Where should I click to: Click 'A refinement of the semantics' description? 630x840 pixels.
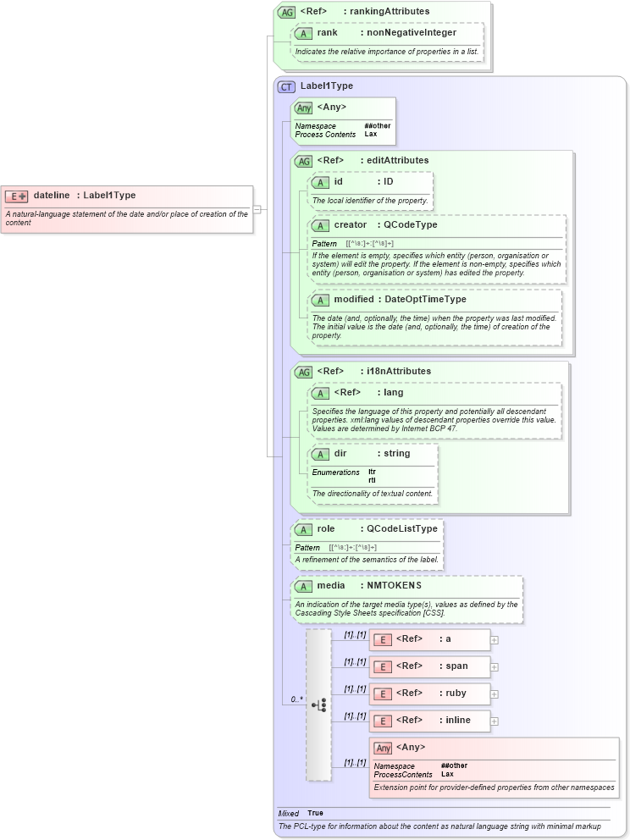pos(367,559)
